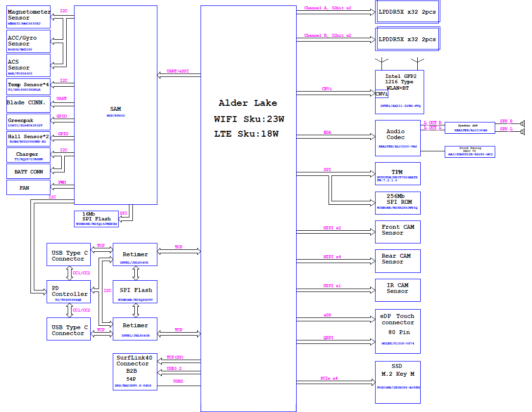The height and width of the screenshot is (412, 532).
Task: Select the Front CAM Sensor block
Action: tap(398, 231)
